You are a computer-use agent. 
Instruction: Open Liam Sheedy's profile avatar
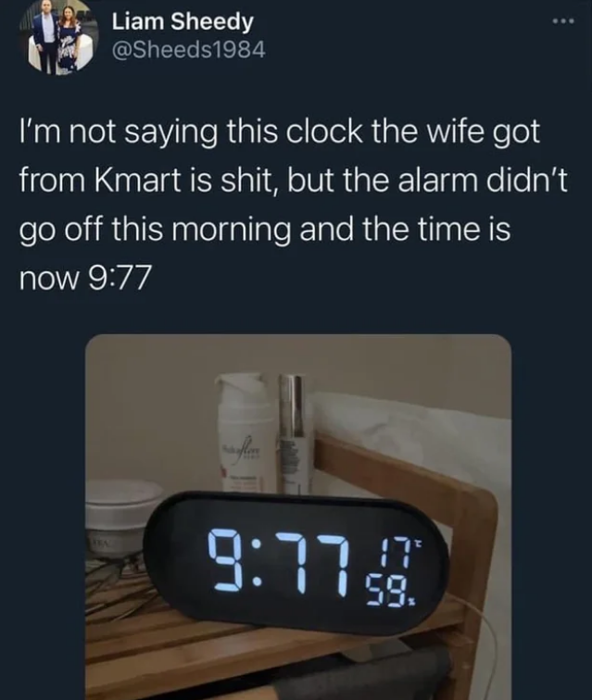pos(59,38)
